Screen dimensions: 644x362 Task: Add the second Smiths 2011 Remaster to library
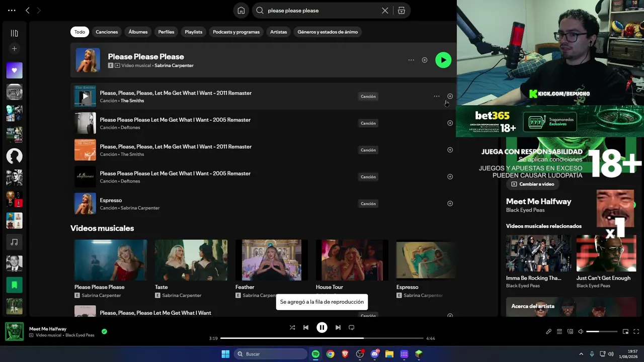[450, 150]
